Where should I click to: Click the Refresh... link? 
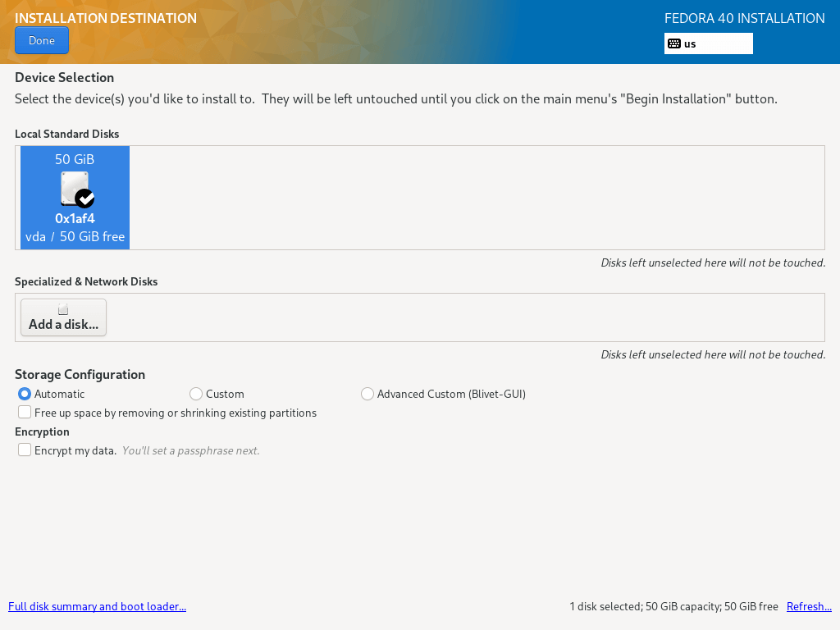tap(809, 606)
